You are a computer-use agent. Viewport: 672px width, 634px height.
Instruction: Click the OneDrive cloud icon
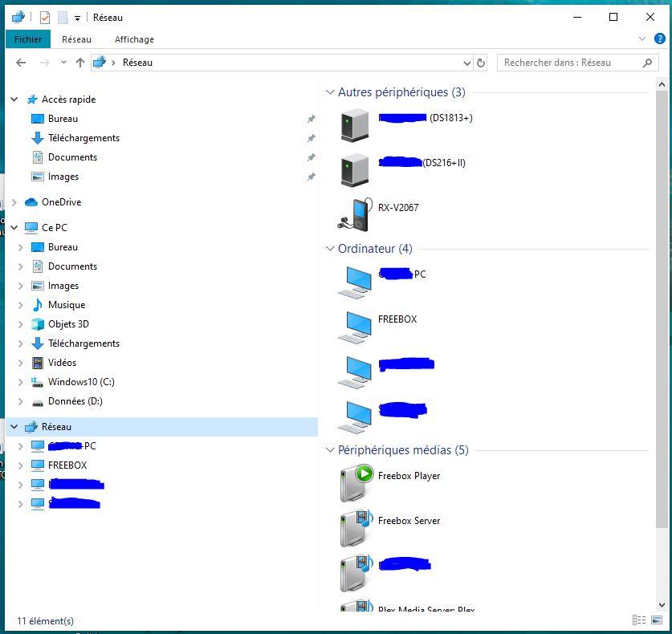click(31, 202)
